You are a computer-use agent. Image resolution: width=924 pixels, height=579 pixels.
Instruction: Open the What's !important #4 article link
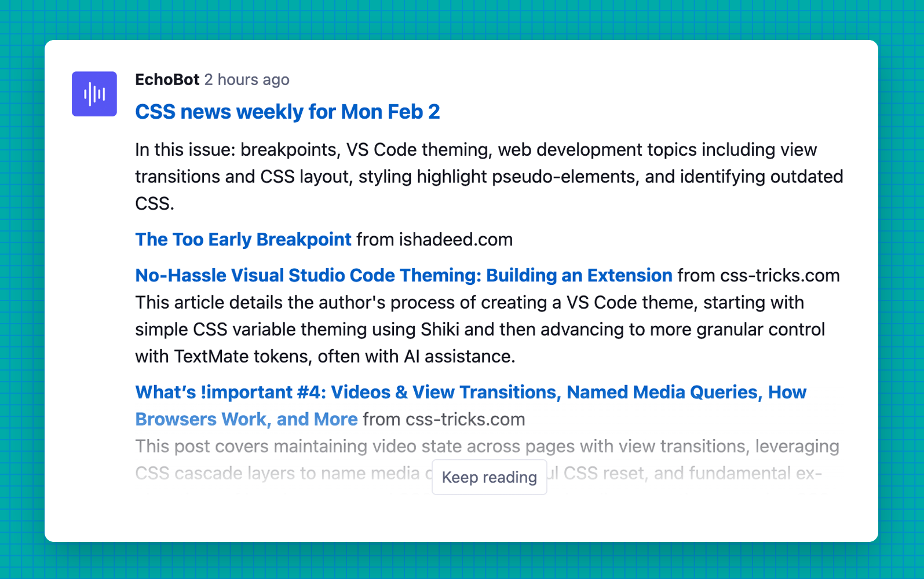pyautogui.click(x=470, y=392)
